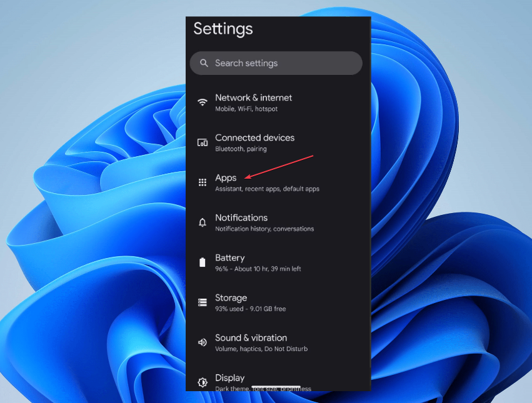Open Sound & vibration settings
This screenshot has width=532, height=403.
coord(278,342)
